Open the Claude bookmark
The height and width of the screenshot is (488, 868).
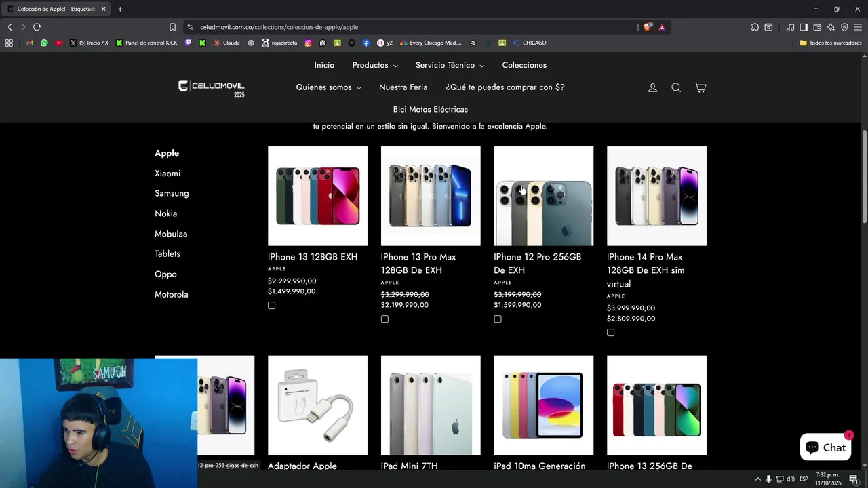tap(226, 43)
